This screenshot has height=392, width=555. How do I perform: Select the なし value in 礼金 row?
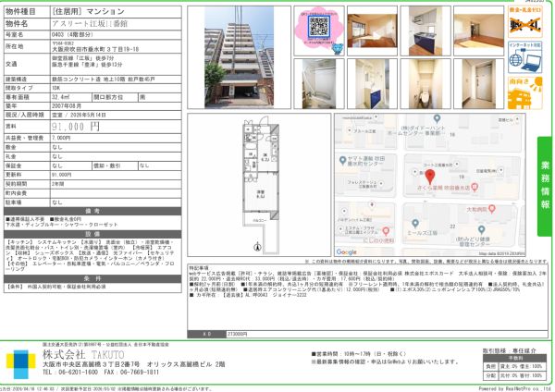57,156
